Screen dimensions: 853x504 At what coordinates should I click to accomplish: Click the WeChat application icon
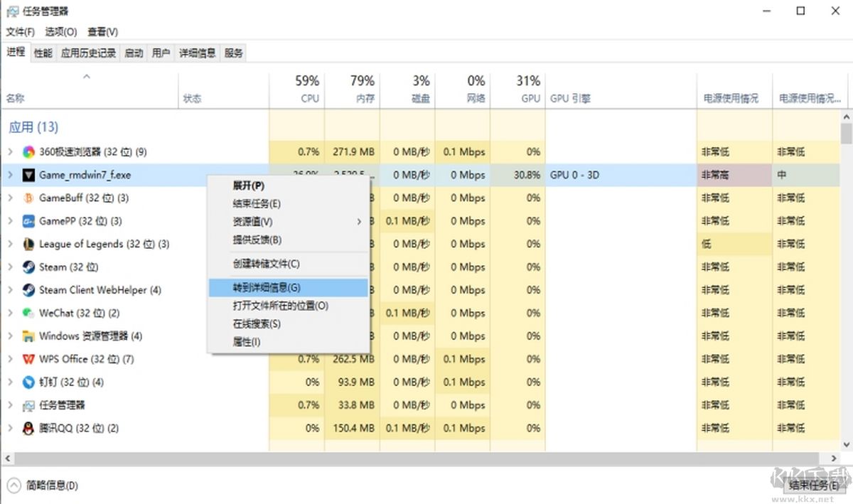28,313
